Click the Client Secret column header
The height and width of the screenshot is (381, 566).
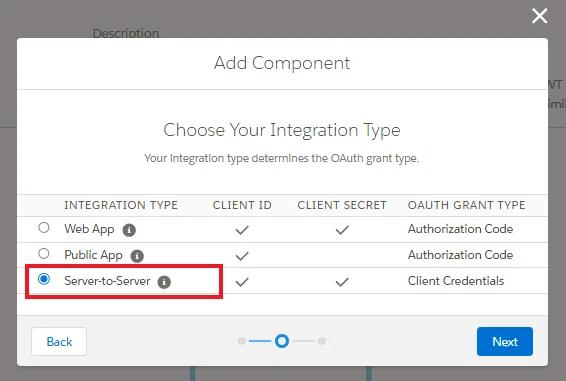click(x=342, y=205)
